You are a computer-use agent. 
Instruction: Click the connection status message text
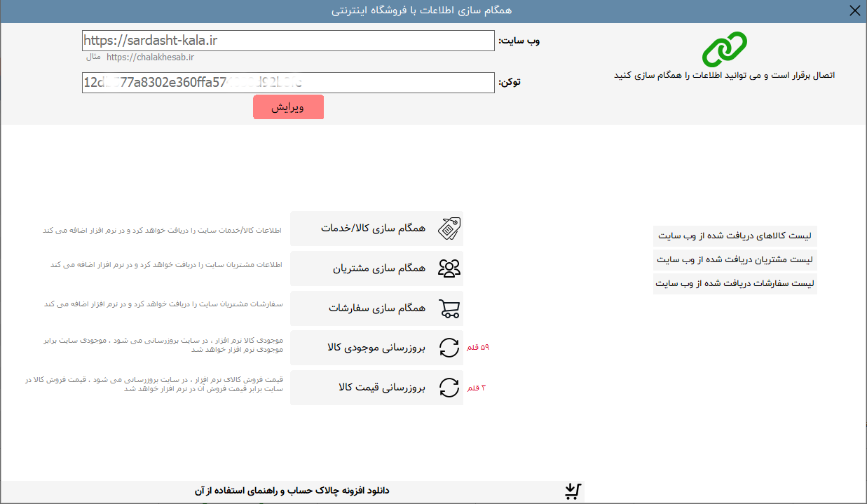click(725, 75)
